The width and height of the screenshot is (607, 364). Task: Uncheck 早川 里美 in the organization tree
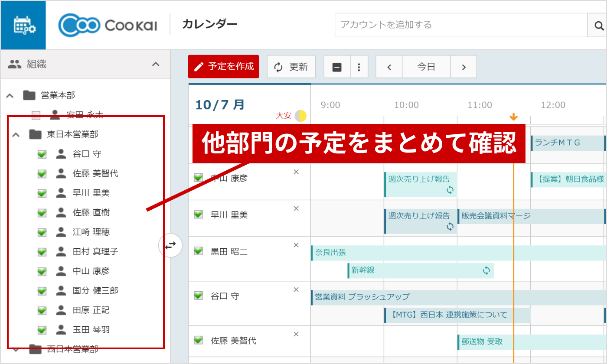click(42, 193)
